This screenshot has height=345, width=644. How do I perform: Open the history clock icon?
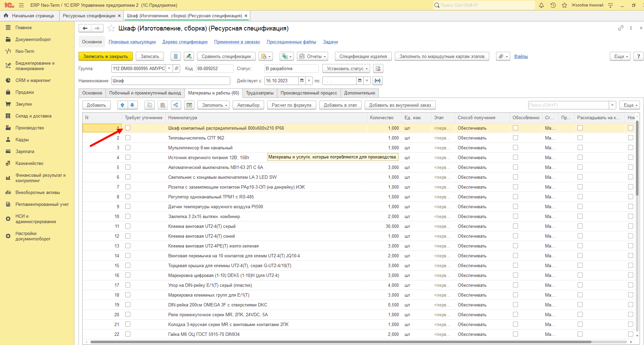(553, 5)
